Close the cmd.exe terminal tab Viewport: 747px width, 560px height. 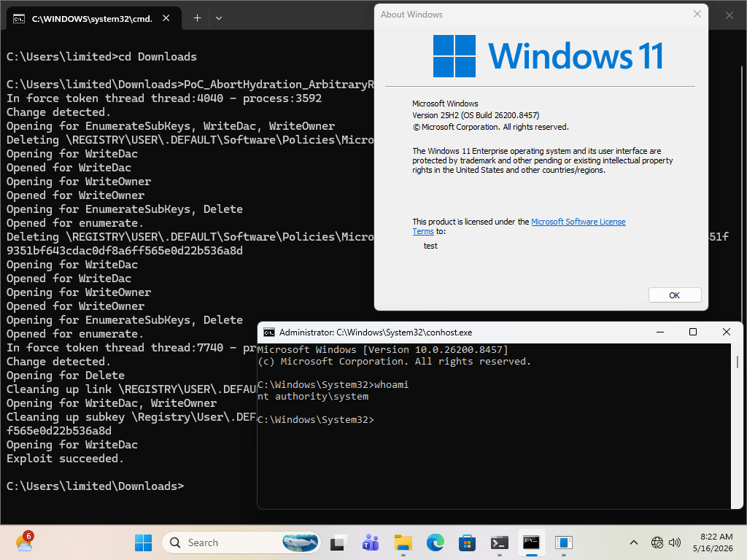click(x=166, y=18)
